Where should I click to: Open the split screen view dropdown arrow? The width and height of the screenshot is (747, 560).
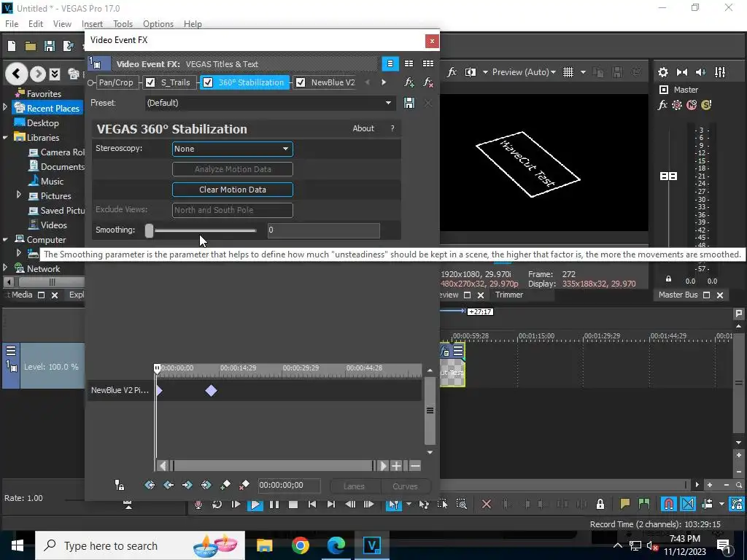485,72
